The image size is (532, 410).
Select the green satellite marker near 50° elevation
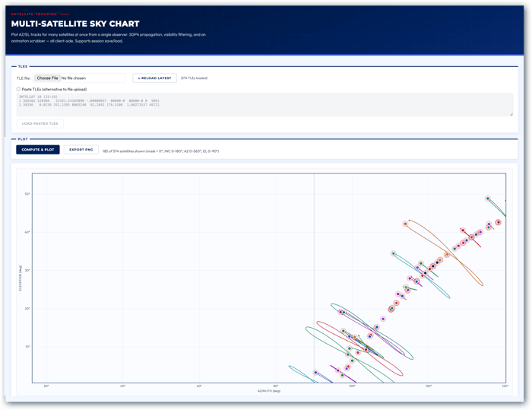(488, 199)
